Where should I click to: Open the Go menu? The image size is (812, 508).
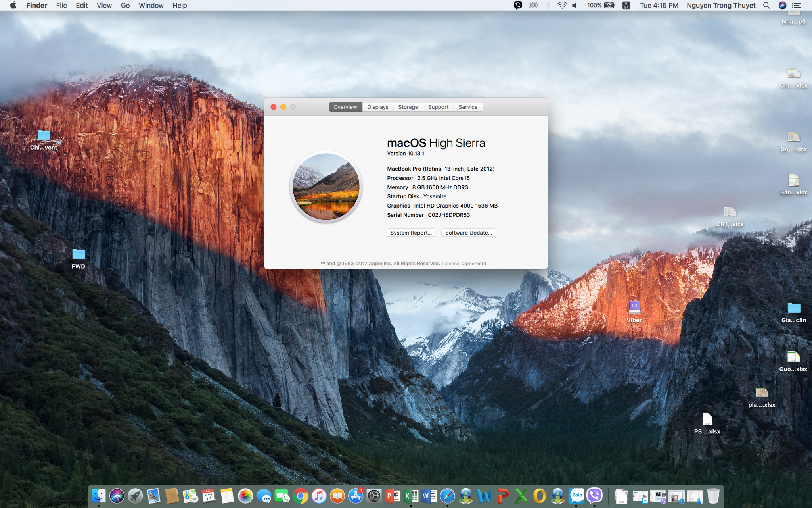pyautogui.click(x=125, y=6)
